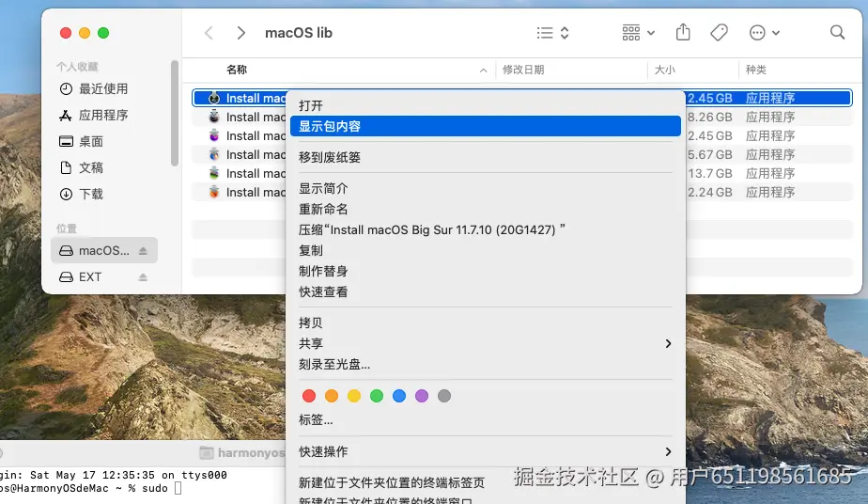
Task: Sort by 大小 column header
Action: point(665,70)
